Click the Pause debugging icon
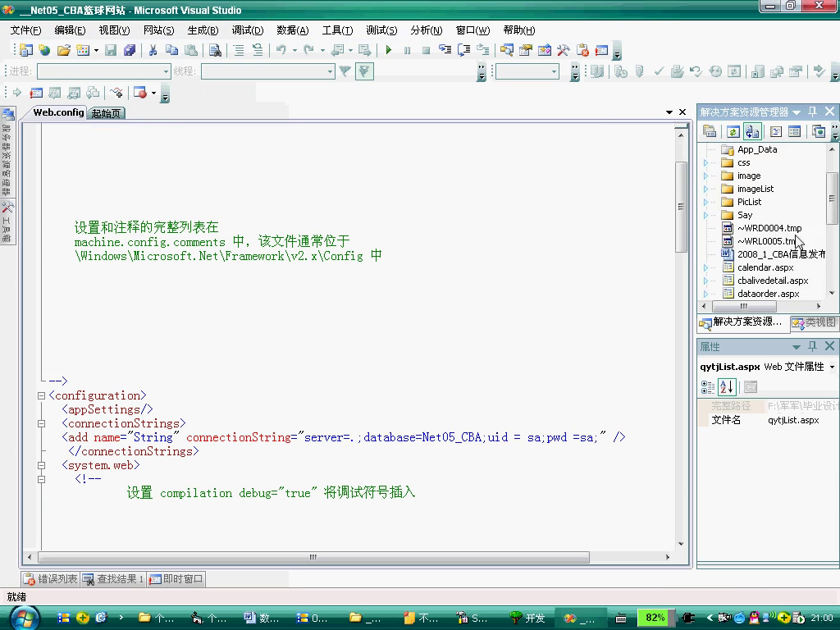 click(407, 50)
